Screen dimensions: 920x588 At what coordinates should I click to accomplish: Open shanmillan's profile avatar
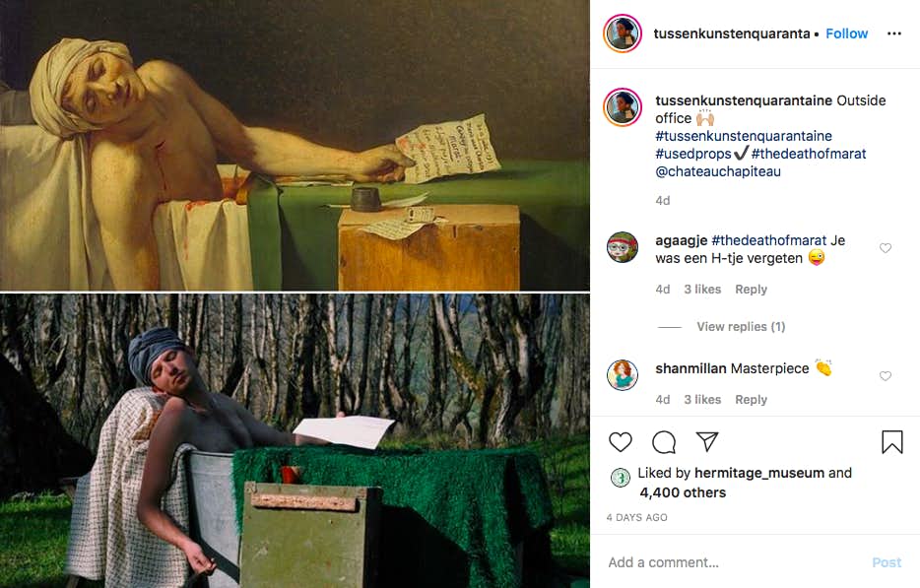point(623,374)
